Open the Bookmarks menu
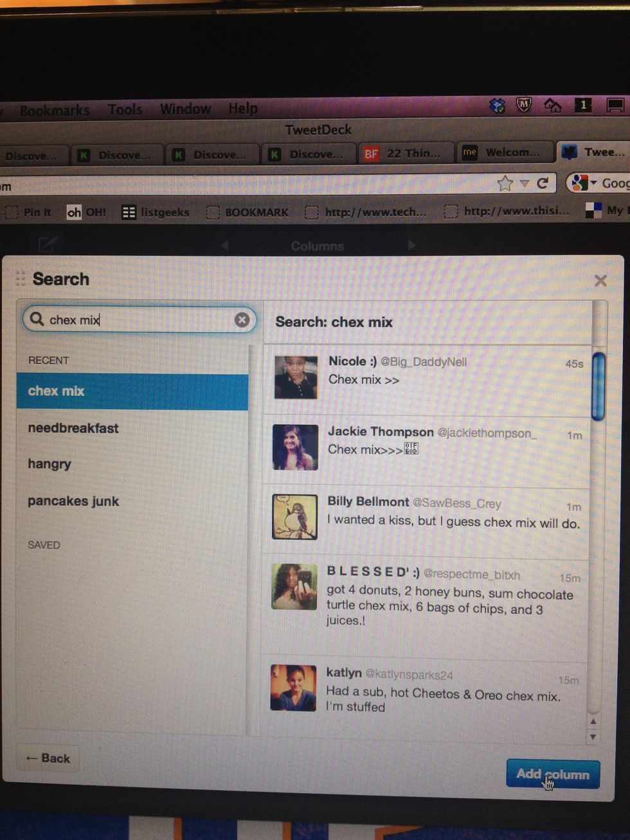The image size is (630, 840). [x=55, y=111]
